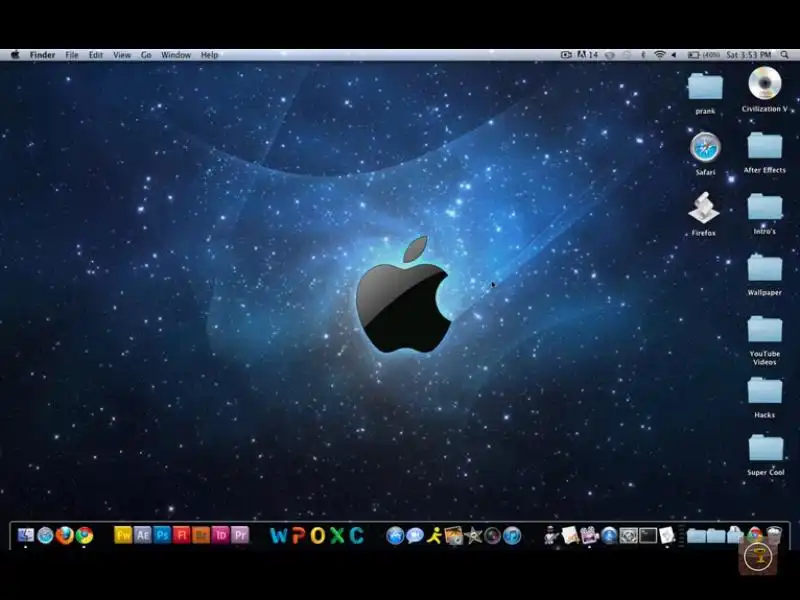
Task: Select the After Effects folder
Action: 764,153
